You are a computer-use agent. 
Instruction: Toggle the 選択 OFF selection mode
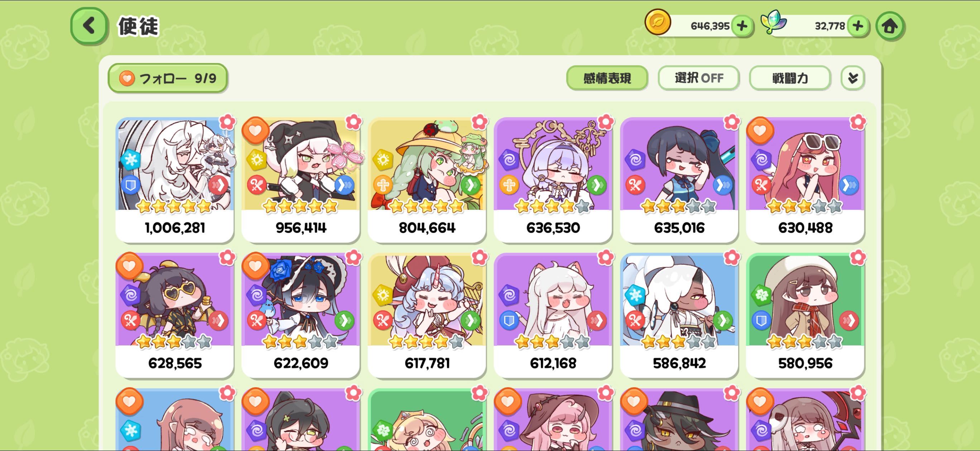(698, 78)
